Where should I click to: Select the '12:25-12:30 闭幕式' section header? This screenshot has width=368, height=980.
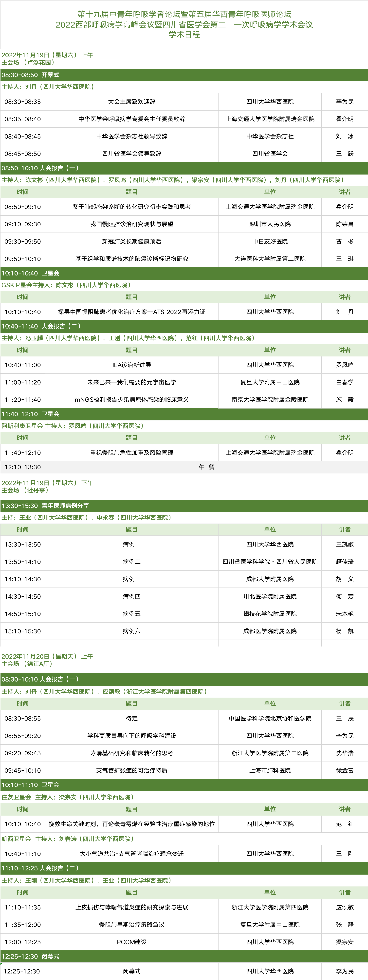(184, 956)
